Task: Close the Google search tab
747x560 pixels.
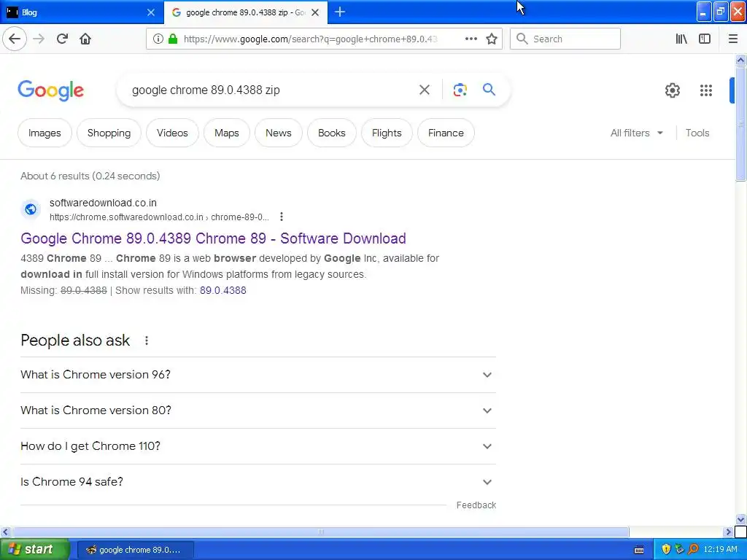Action: pos(315,12)
